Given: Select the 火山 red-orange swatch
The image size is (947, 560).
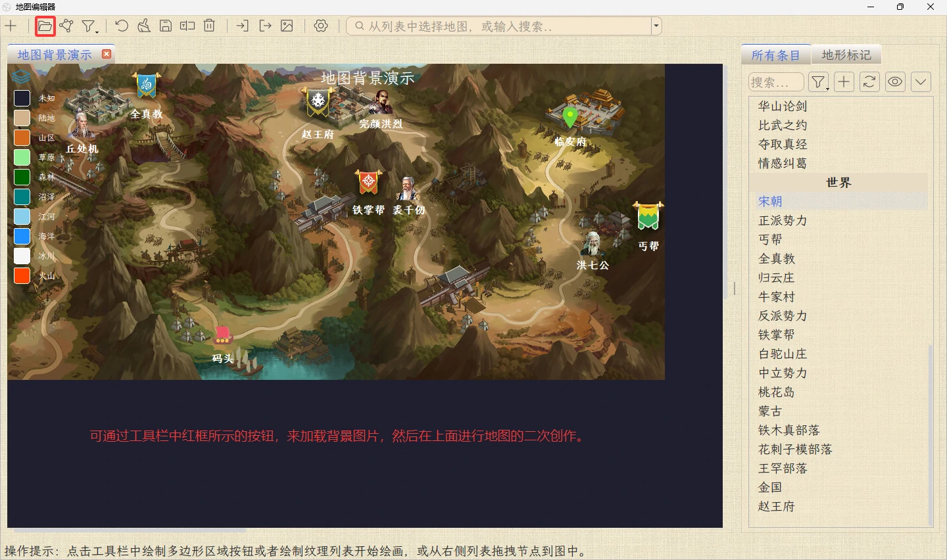Looking at the screenshot, I should click(22, 275).
